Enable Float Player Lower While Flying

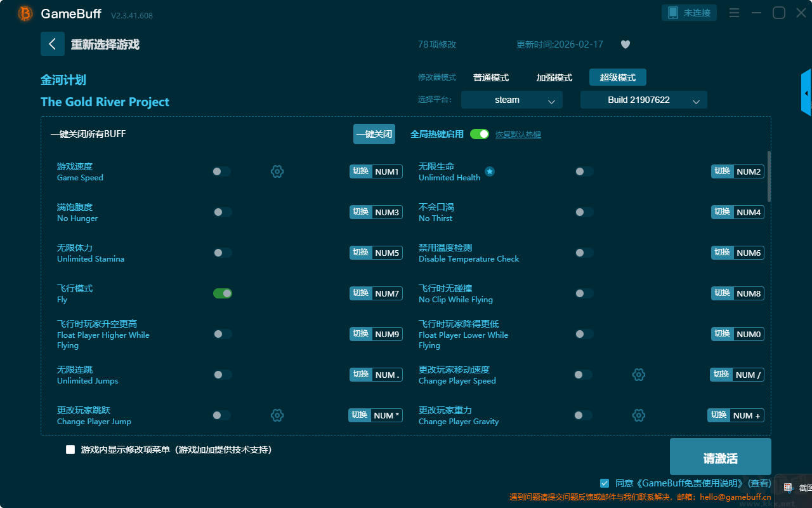(x=584, y=334)
